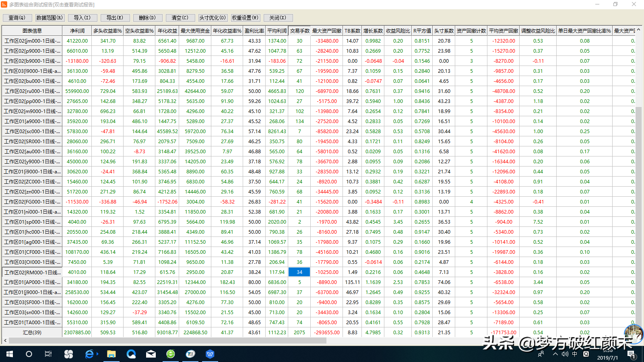Viewport: 644px width, 362px height.
Task: Click the highlighted cell with value 34
Action: click(x=299, y=272)
